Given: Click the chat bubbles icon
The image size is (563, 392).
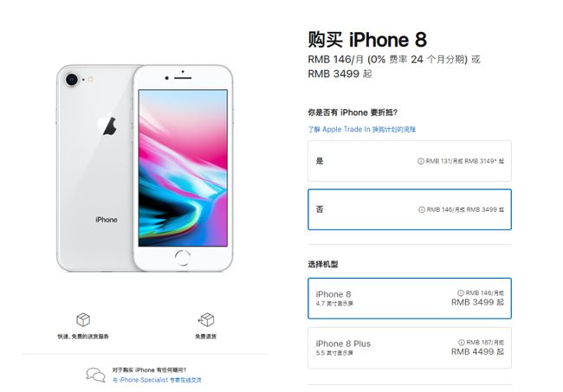Looking at the screenshot, I should coord(95,375).
